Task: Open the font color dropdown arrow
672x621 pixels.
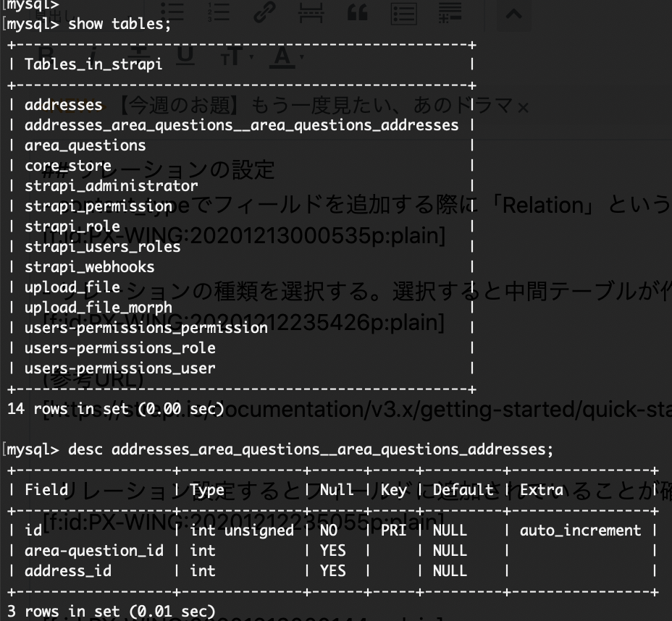Action: [302, 57]
